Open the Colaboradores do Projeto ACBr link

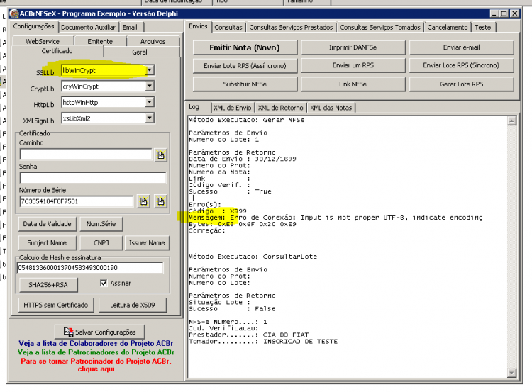tap(96, 344)
